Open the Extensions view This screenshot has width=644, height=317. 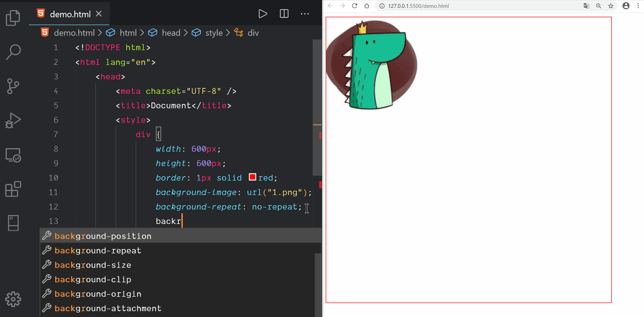pyautogui.click(x=13, y=189)
